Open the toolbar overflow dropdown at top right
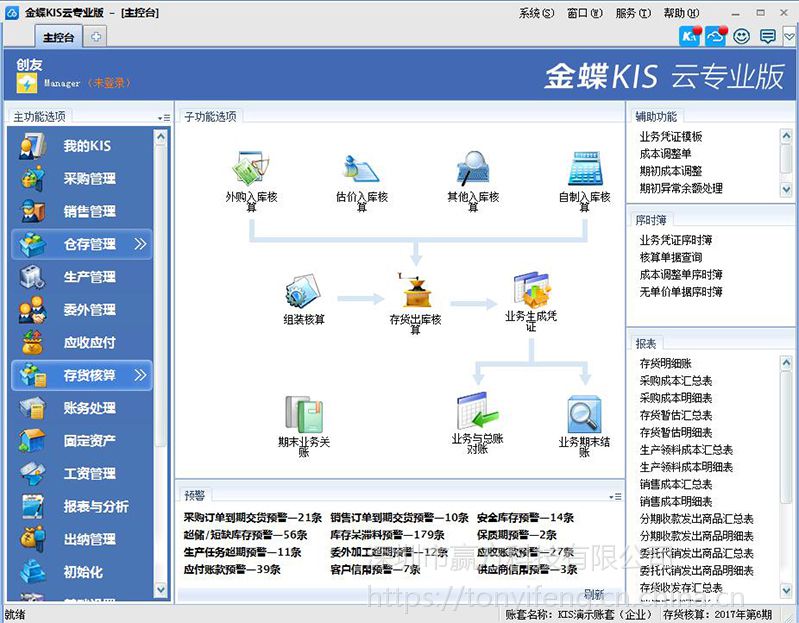This screenshot has width=799, height=623. click(x=789, y=36)
